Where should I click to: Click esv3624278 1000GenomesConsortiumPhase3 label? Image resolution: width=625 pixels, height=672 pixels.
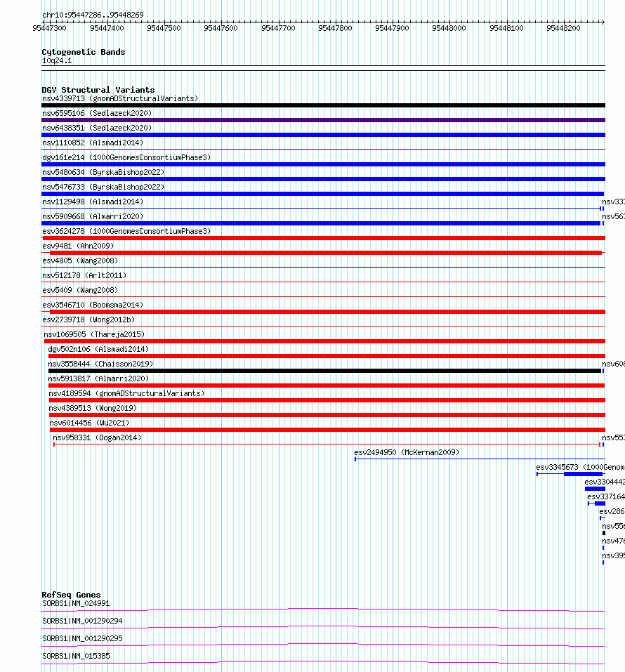[x=126, y=231]
